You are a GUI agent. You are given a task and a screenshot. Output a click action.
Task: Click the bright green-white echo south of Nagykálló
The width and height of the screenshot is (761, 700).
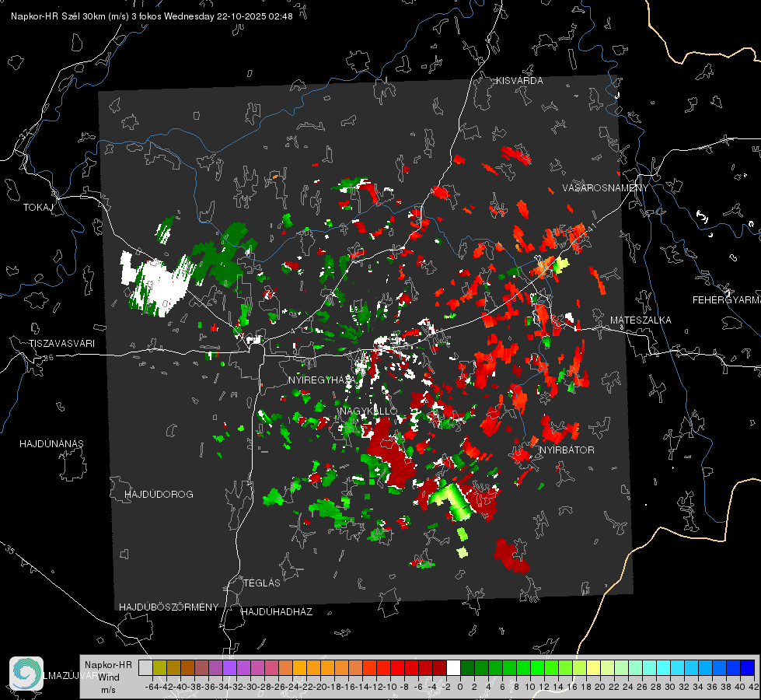point(449,500)
